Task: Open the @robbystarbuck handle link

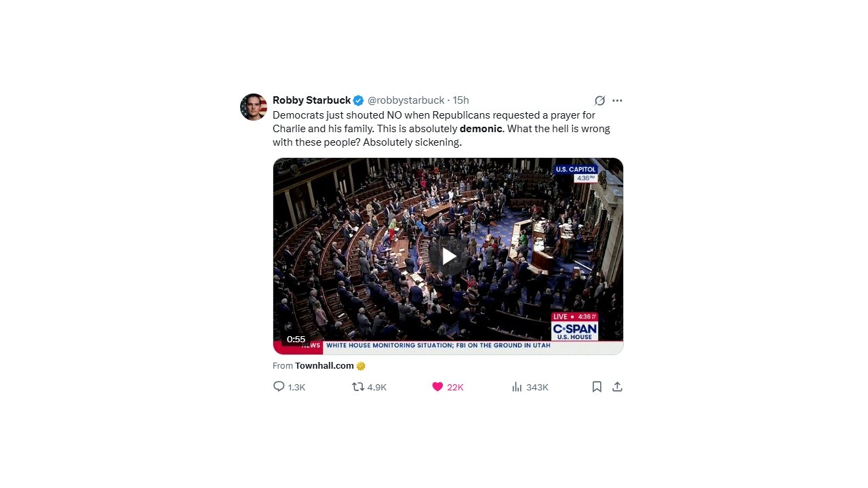Action: pyautogui.click(x=406, y=100)
